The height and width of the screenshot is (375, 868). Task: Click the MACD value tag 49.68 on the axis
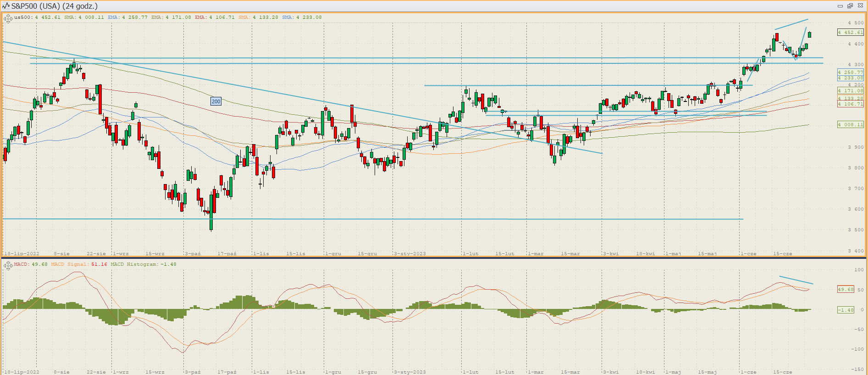846,290
